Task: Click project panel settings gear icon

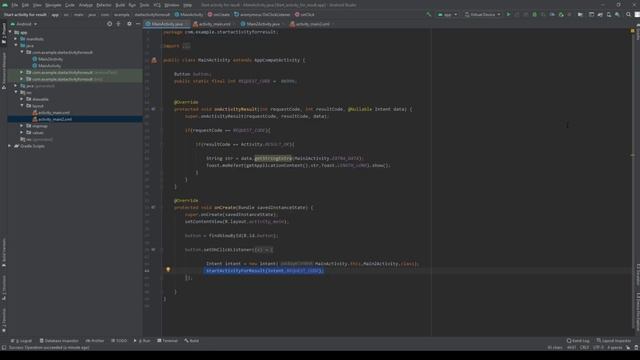Action: click(129, 24)
